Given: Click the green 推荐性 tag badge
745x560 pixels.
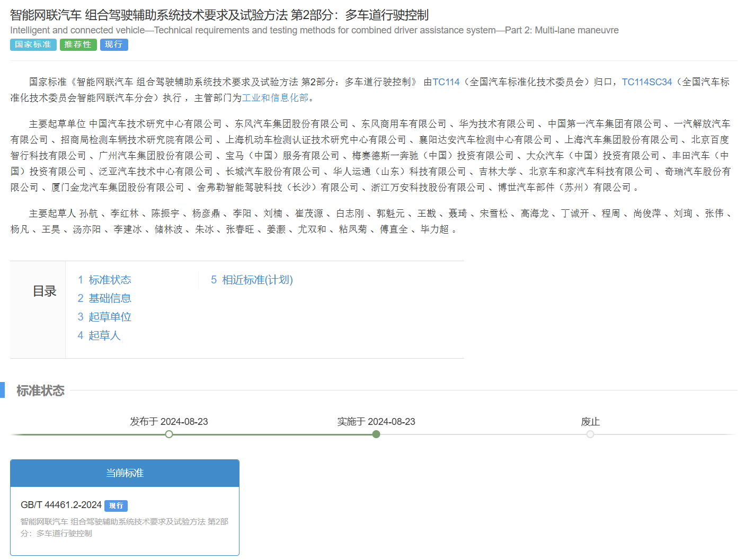Looking at the screenshot, I should coord(78,45).
